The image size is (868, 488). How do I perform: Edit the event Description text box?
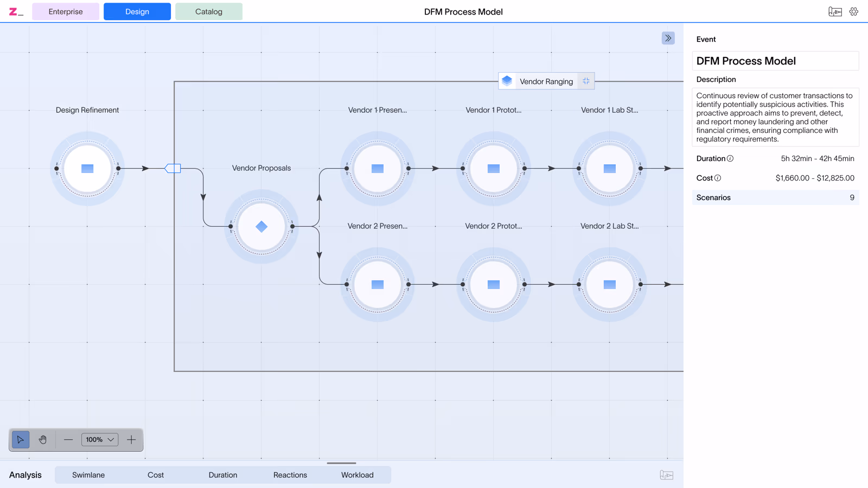tap(776, 117)
